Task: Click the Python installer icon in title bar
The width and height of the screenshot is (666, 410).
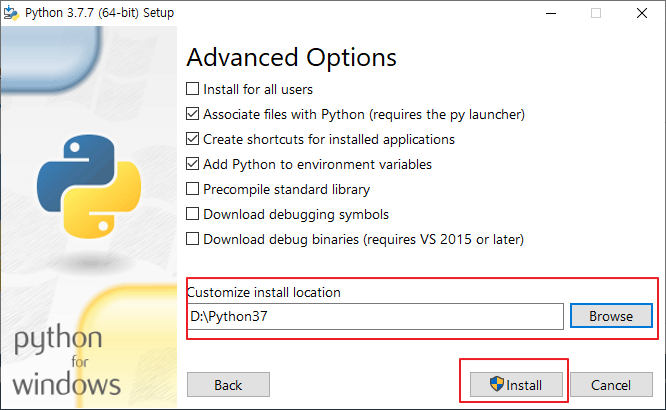Action: (11, 13)
